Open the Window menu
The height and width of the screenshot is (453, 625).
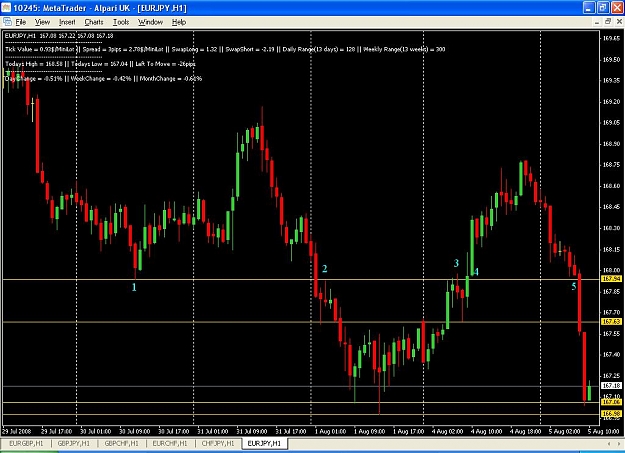coord(150,22)
